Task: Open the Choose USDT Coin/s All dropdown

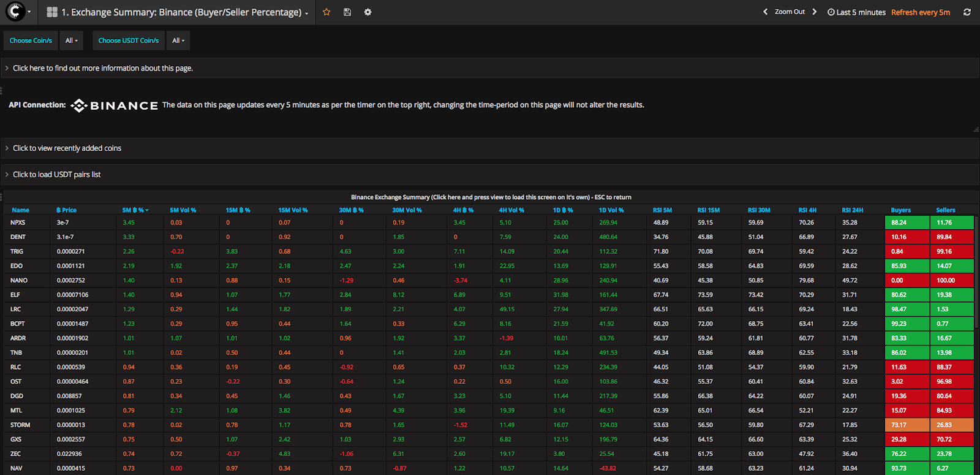Action: click(178, 40)
